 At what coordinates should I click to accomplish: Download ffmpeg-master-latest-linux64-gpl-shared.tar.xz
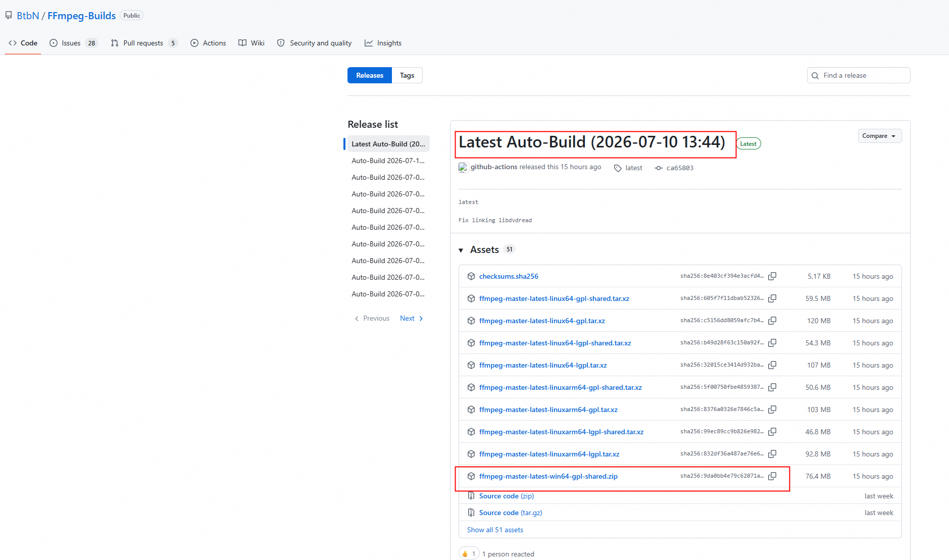pyautogui.click(x=554, y=298)
